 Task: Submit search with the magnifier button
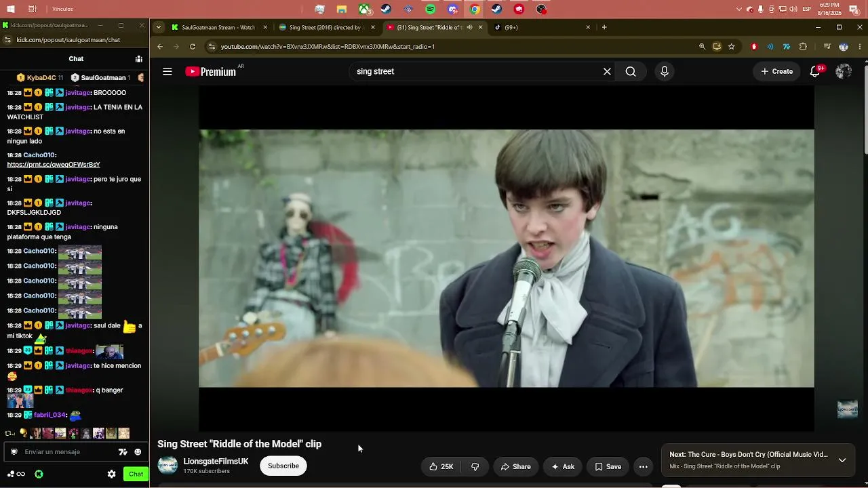point(631,71)
